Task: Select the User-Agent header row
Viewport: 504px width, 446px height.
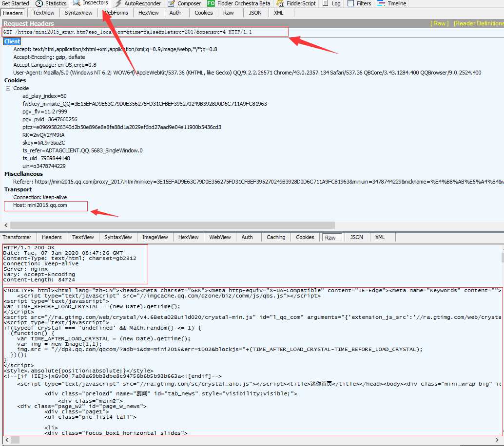Action: pyautogui.click(x=247, y=73)
